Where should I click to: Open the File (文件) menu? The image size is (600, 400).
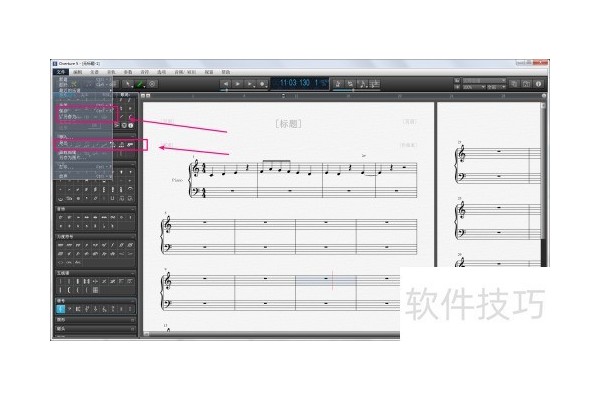pyautogui.click(x=61, y=72)
